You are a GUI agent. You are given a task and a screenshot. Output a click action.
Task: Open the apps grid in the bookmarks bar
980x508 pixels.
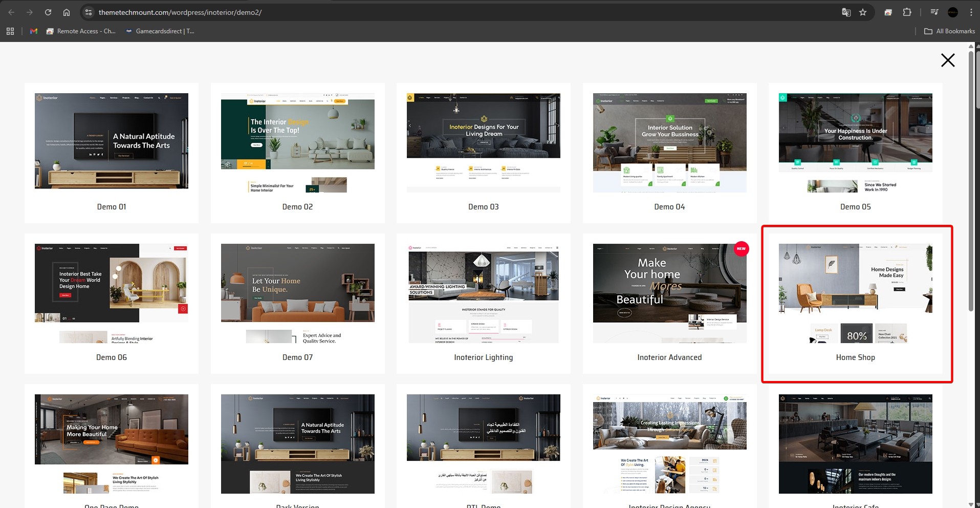[10, 31]
